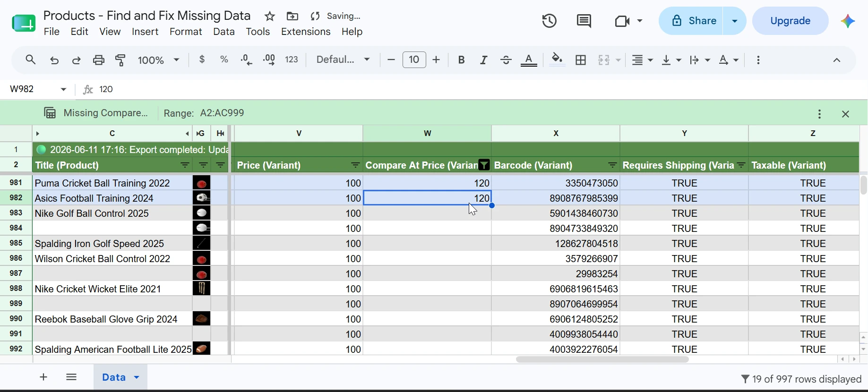Open the Extensions menu
868x392 pixels.
(306, 32)
